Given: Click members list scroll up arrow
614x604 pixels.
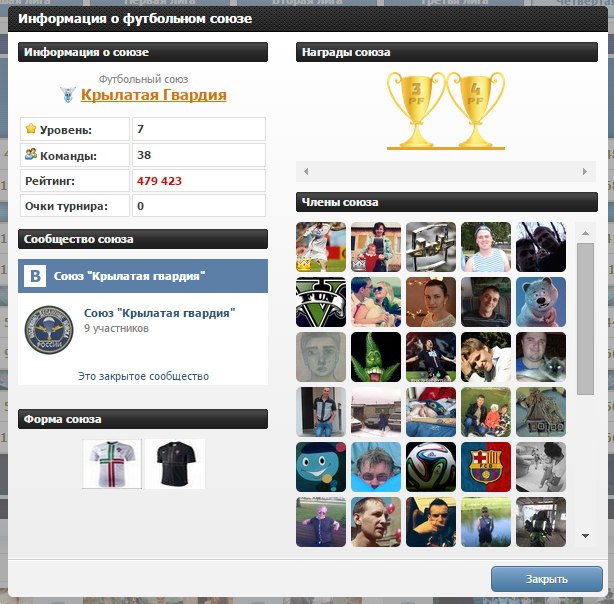Looking at the screenshot, I should tap(585, 233).
